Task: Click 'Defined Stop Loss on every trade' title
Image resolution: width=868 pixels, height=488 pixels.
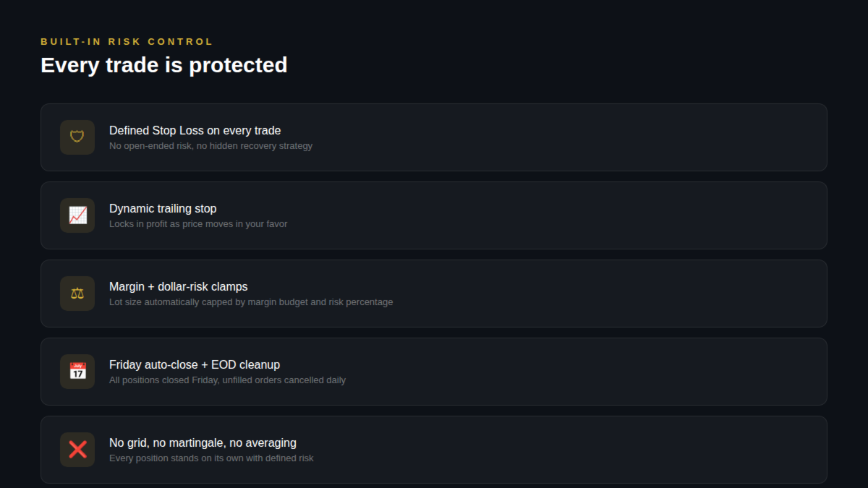Action: [x=195, y=130]
